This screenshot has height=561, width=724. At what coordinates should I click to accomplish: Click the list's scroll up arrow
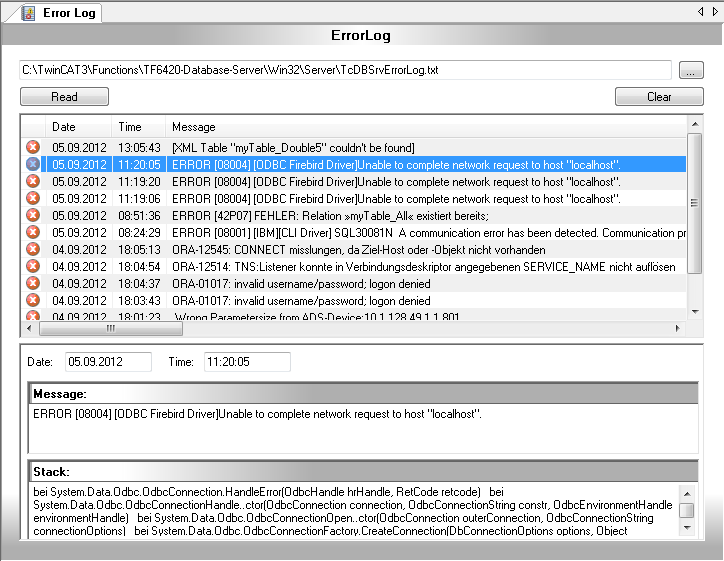(694, 124)
